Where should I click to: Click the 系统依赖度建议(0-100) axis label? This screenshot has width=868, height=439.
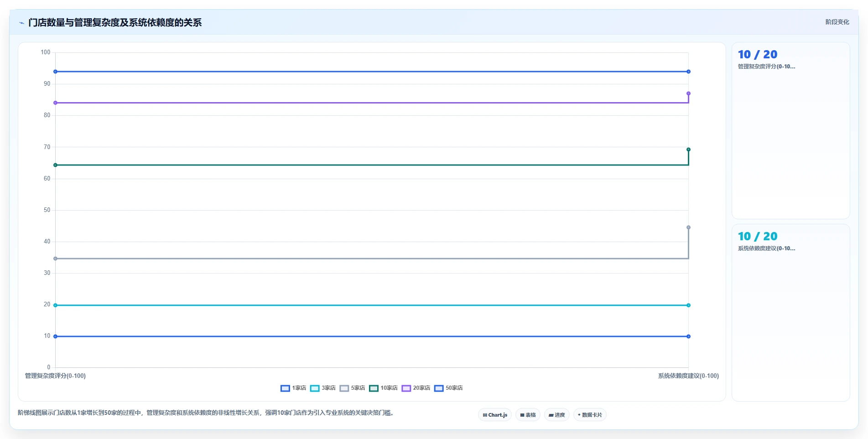[x=688, y=376]
